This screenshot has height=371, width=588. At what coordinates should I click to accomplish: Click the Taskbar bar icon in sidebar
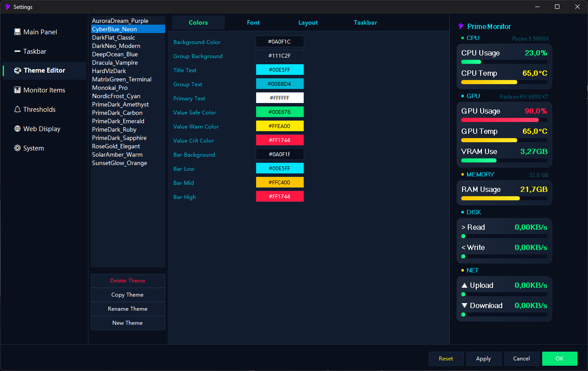18,51
